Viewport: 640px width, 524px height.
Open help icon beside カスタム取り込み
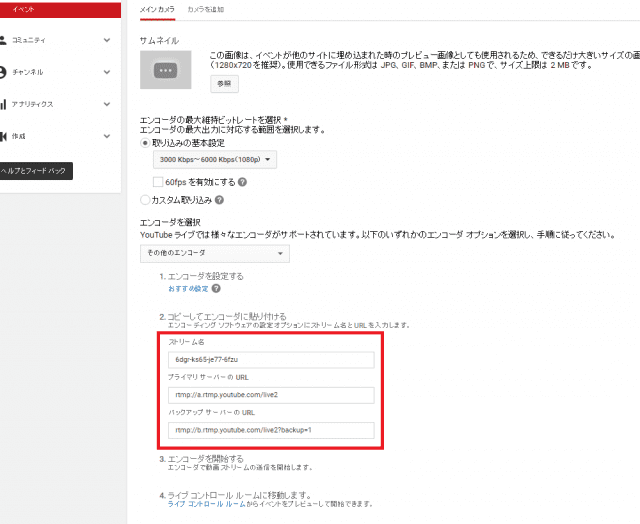(x=219, y=200)
